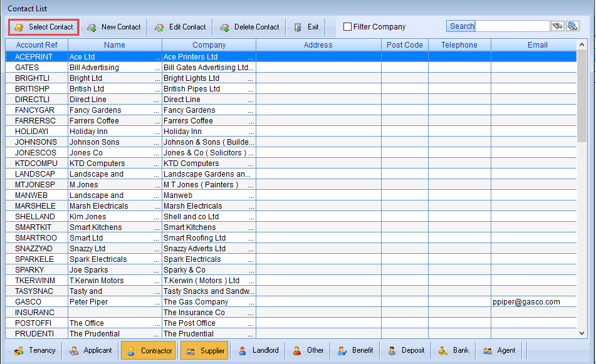This screenshot has width=596, height=364.
Task: Select the PRUDENTI account ref
Action: point(36,333)
